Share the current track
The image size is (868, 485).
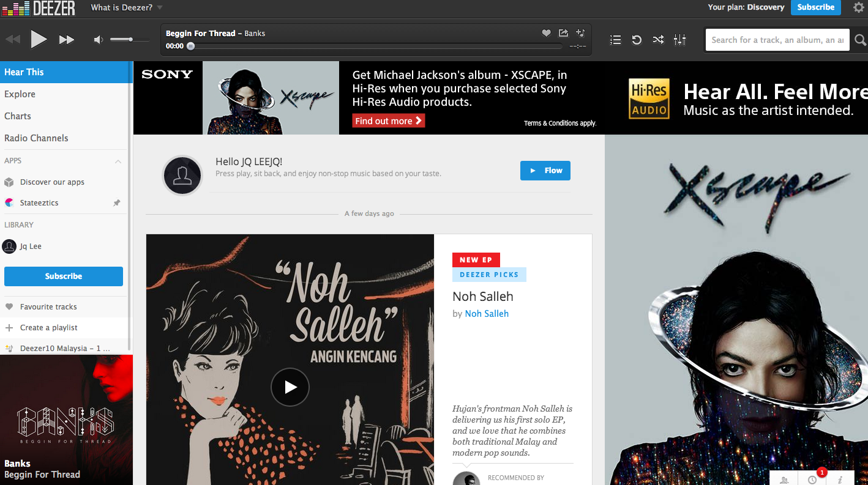pyautogui.click(x=563, y=33)
